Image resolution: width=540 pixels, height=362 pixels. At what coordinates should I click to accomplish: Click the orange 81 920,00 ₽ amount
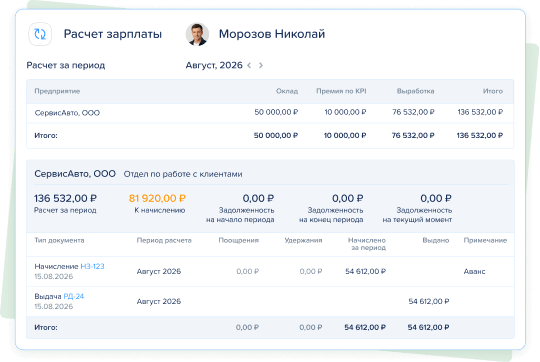pos(157,198)
